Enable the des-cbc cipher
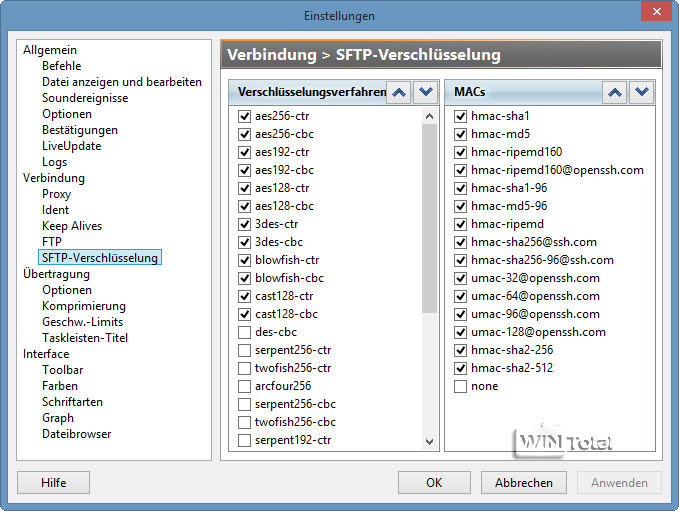Viewport: 679px width, 511px height. [x=244, y=332]
